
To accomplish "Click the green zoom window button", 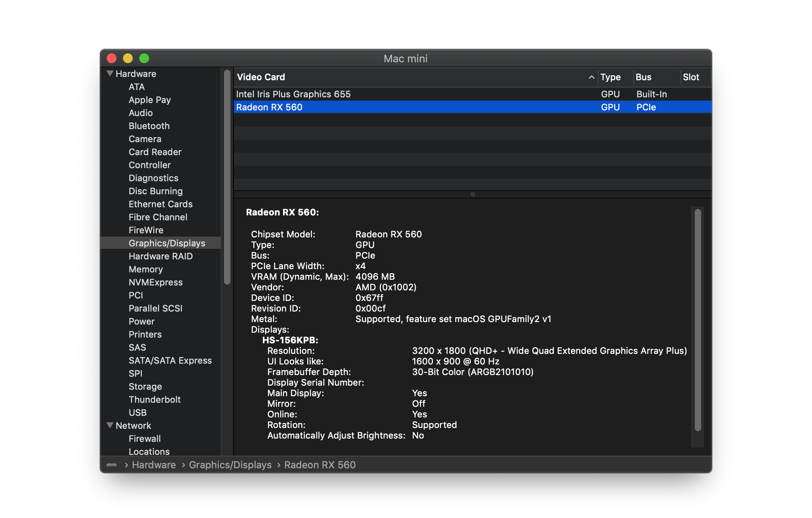I will coord(144,58).
